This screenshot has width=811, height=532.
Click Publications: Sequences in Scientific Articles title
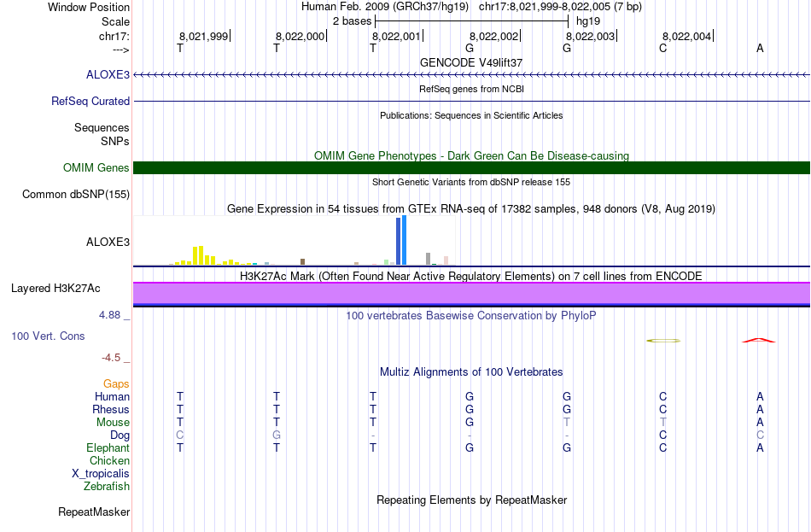coord(471,115)
